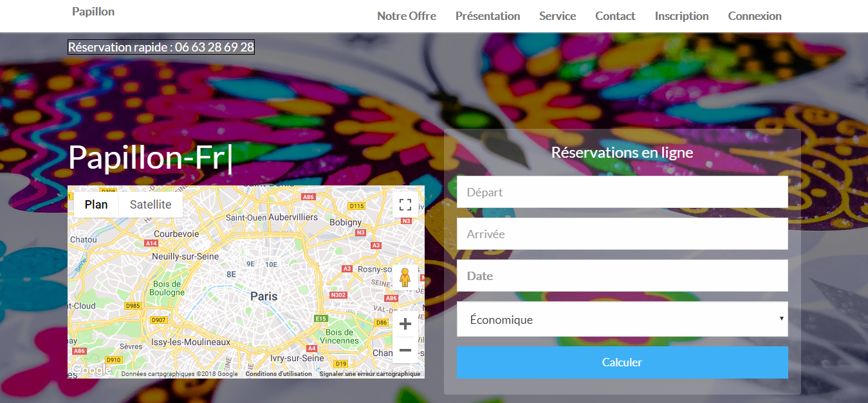Viewport: 868px width, 403px height.
Task: Navigate to the Service page
Action: pyautogui.click(x=557, y=16)
